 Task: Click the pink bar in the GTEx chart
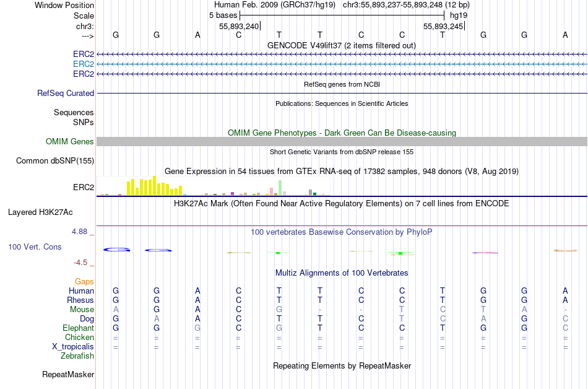coord(272,191)
